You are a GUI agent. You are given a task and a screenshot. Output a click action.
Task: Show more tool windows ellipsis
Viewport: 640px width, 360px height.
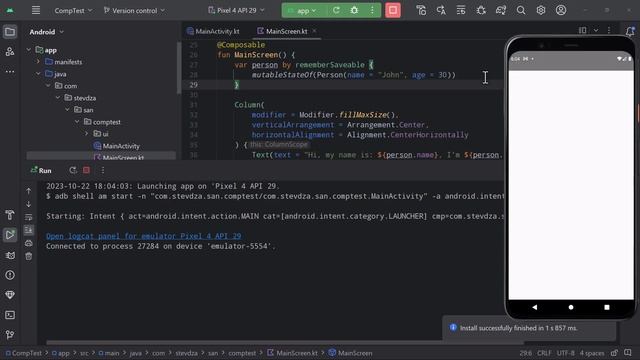pos(10,71)
